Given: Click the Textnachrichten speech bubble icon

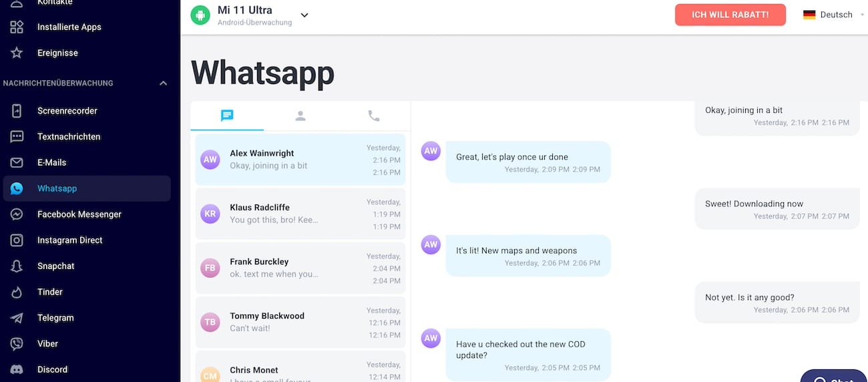Looking at the screenshot, I should click(17, 137).
